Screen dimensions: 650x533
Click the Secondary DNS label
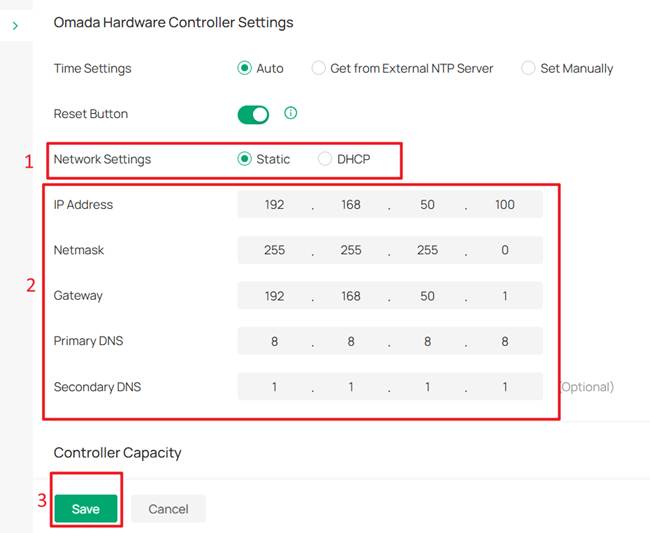click(97, 387)
